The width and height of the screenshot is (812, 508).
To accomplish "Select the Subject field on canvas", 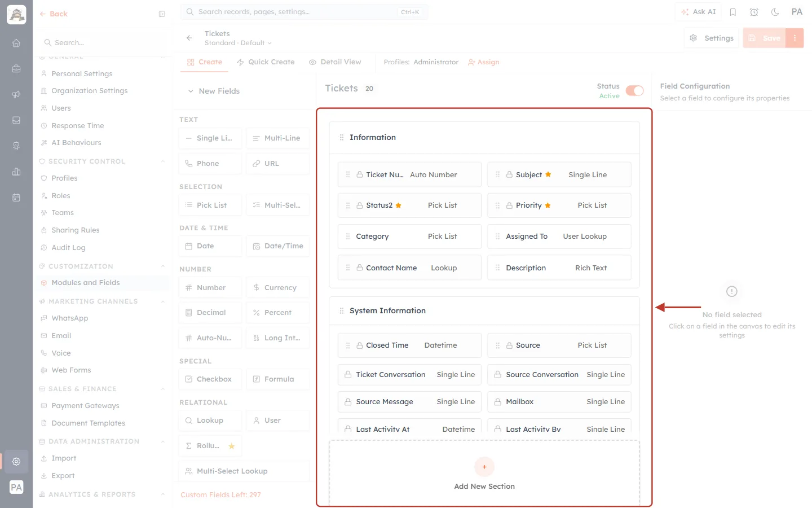I will click(x=559, y=175).
